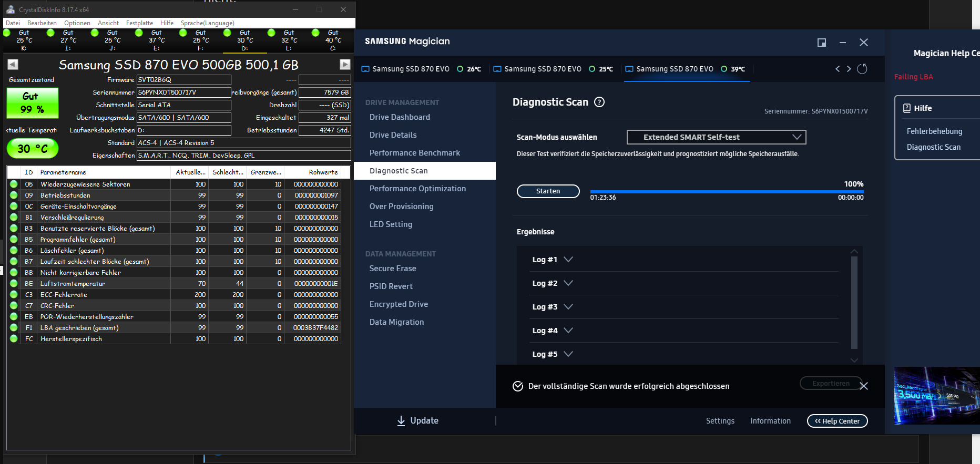Screen dimensions: 980x464
Task: Go to previous disk arrow in CrystalDiskInfo
Action: coord(13,64)
